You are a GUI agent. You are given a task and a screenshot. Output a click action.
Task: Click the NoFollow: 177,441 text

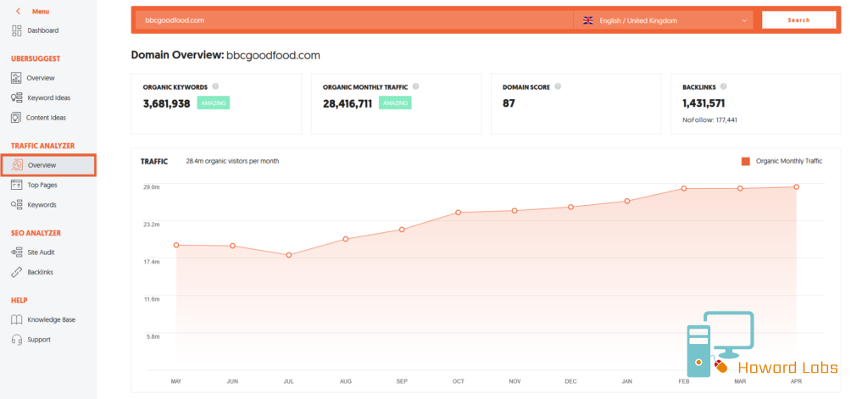709,119
